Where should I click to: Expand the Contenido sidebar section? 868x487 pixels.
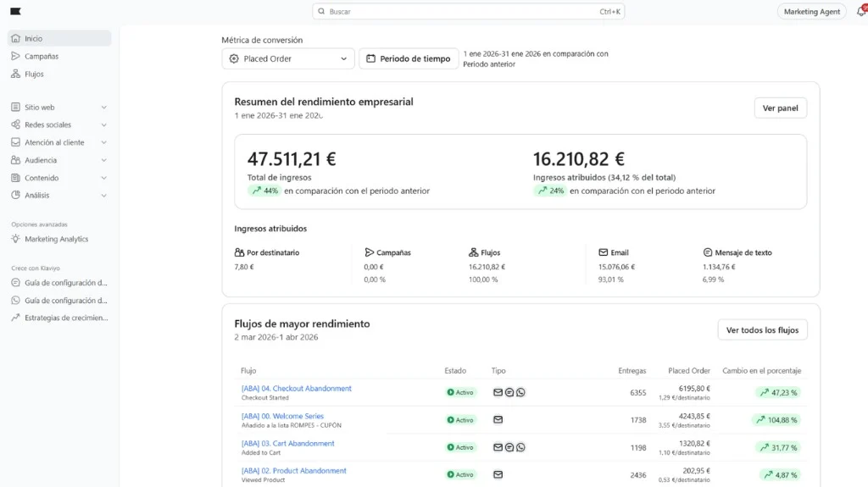[x=103, y=178]
